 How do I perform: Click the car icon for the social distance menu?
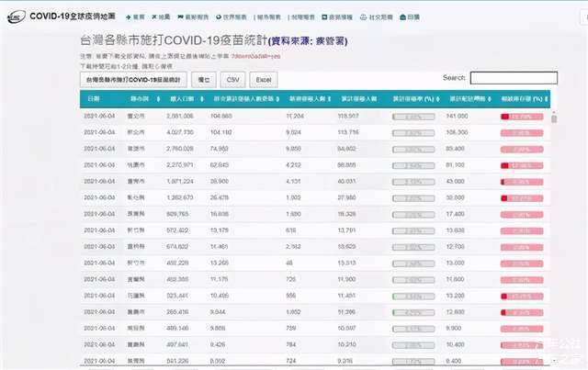pyautogui.click(x=363, y=17)
